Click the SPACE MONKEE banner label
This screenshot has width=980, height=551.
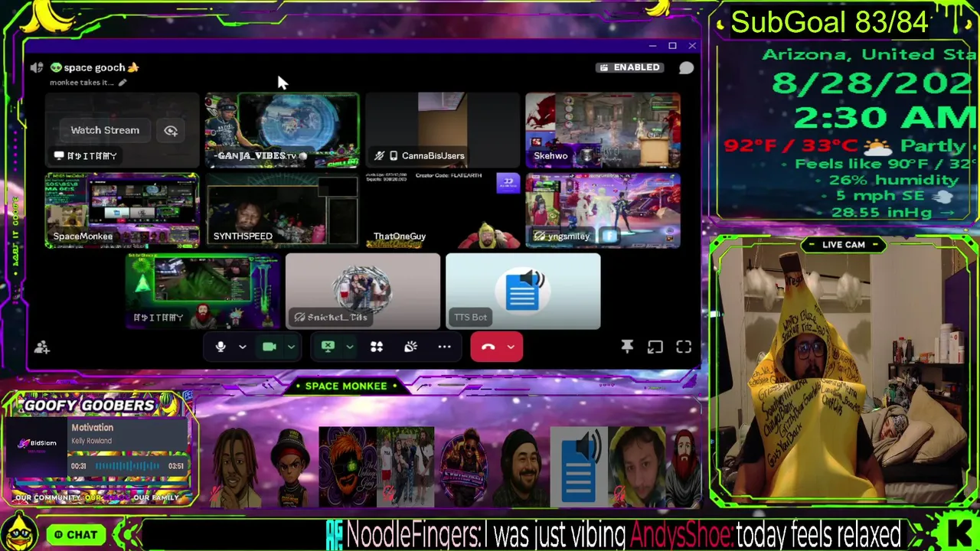[346, 386]
